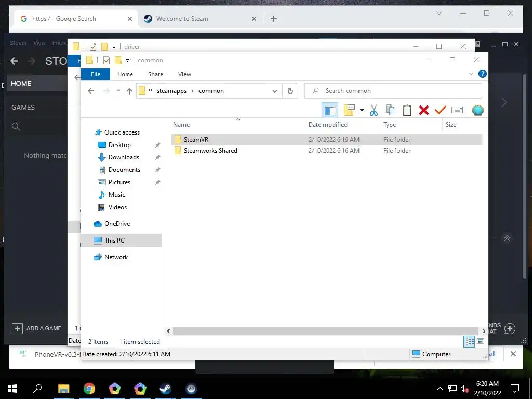532x399 pixels.
Task: Open the View ribbon tab
Action: click(x=184, y=74)
